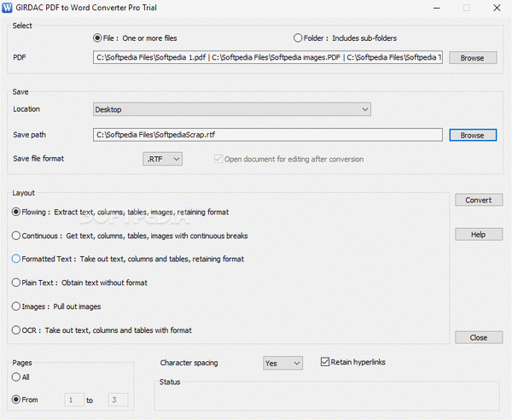Expand the Character spacing Yes dropdown
Image resolution: width=512 pixels, height=420 pixels.
(282, 363)
